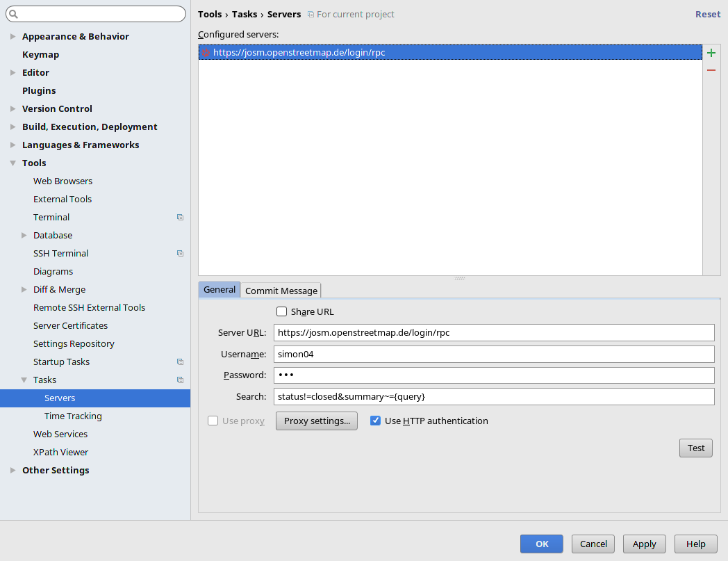
Task: Click the search magnifier icon in settings search
Action: click(13, 14)
